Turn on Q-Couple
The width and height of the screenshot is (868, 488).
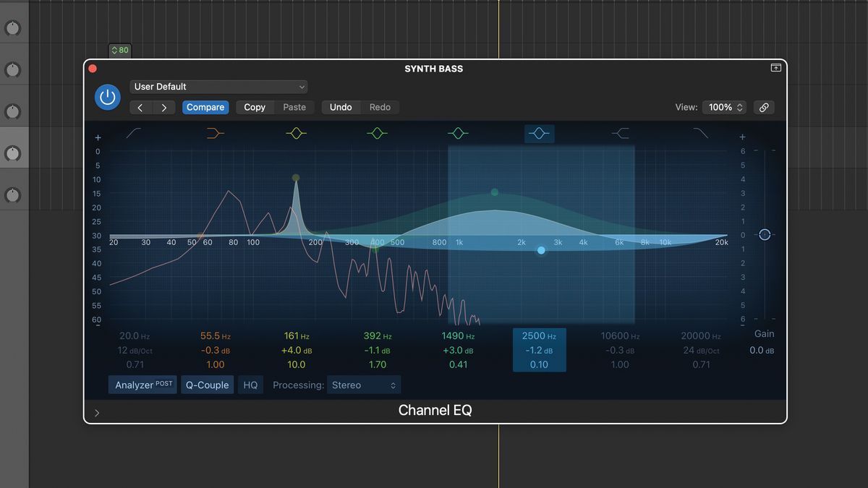point(208,385)
